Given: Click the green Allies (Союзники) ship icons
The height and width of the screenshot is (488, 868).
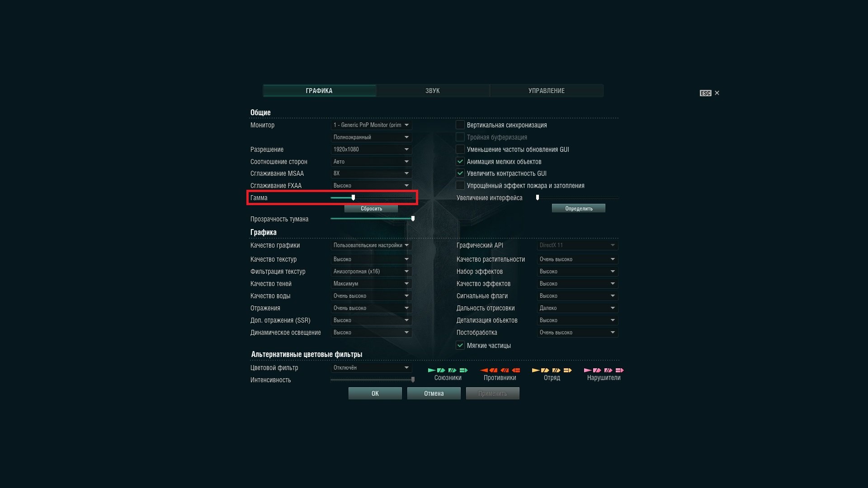Looking at the screenshot, I should (448, 370).
